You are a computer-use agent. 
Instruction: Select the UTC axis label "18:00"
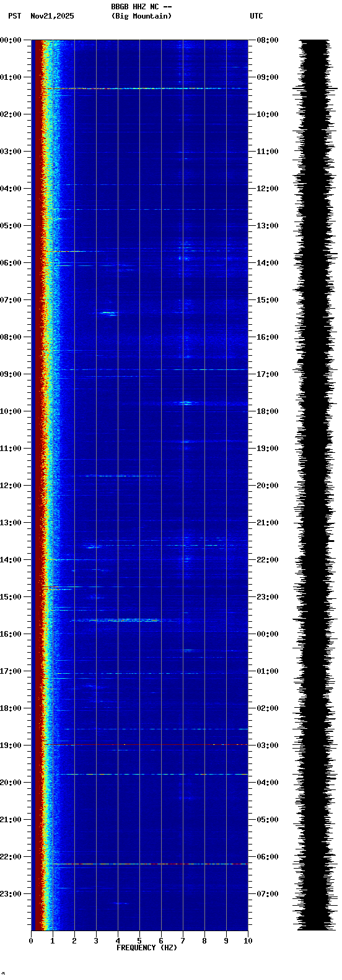coord(268,411)
